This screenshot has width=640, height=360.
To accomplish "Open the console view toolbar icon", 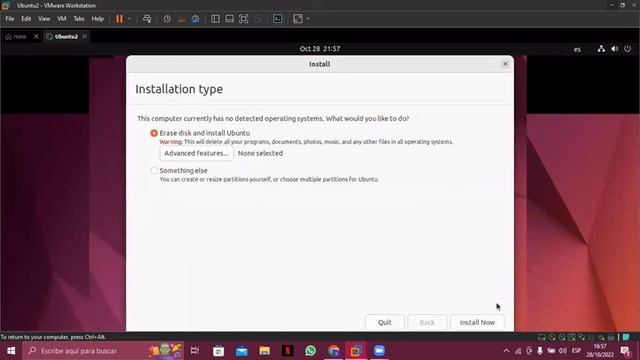I will (x=278, y=19).
